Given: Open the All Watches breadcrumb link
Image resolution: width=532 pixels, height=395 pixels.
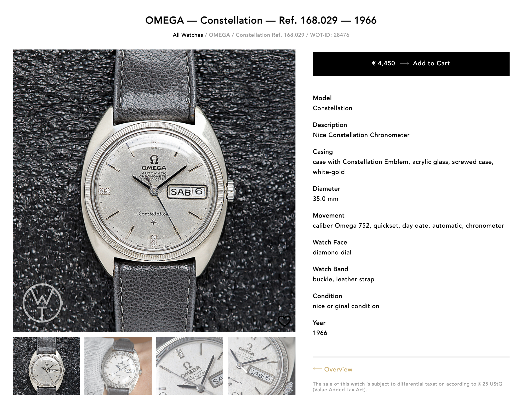Looking at the screenshot, I should click(x=188, y=35).
